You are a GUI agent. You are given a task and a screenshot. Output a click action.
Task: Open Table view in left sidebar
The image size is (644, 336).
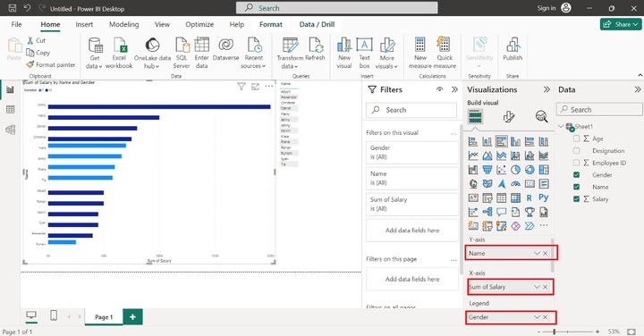click(10, 110)
